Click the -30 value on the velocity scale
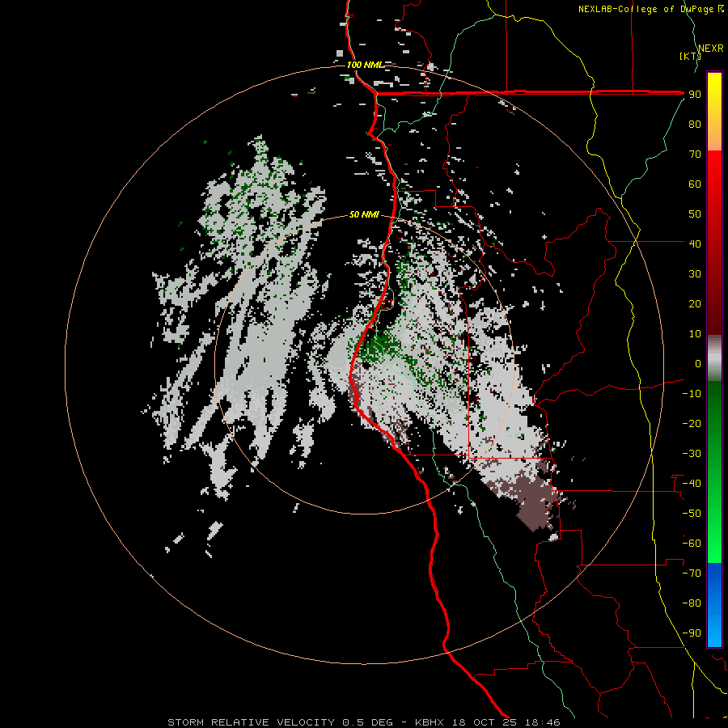 pyautogui.click(x=692, y=454)
